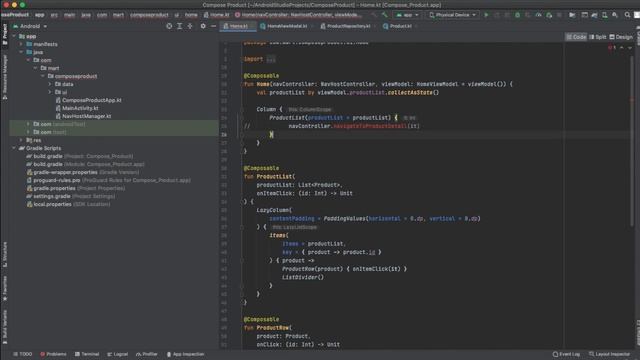Open the TODO tool window
The image size is (640, 360).
coord(22,354)
